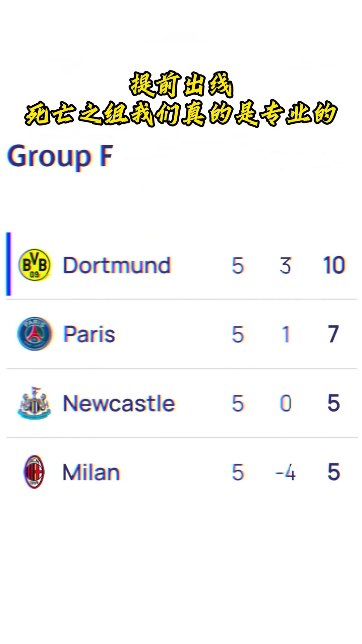Image resolution: width=362 pixels, height=644 pixels.
Task: Open the Paris team name link
Action: tap(89, 334)
